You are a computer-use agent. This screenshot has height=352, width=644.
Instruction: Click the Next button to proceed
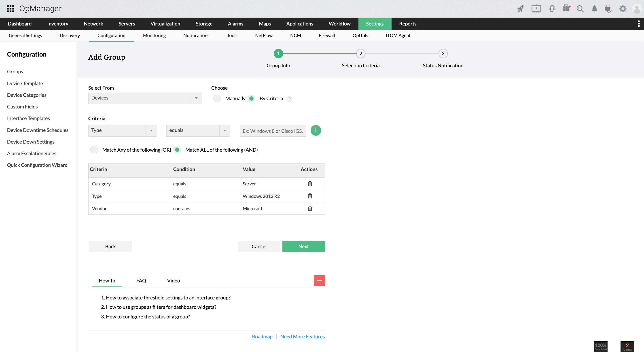(x=303, y=246)
